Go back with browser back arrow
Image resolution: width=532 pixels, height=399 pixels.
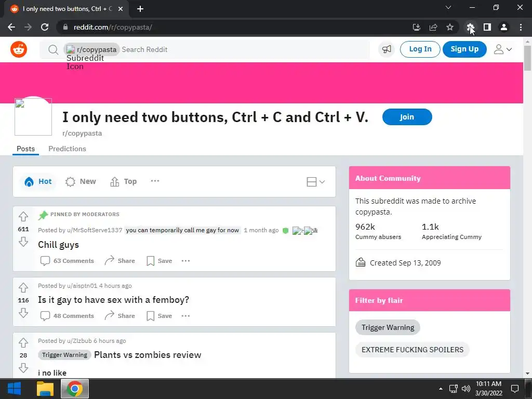click(11, 27)
